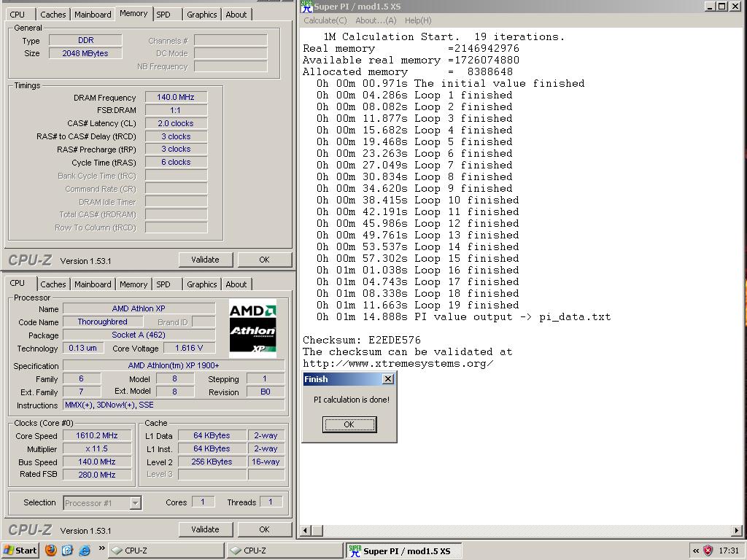747x560 pixels.
Task: Click Validate in the lower CPU-Z window
Action: click(x=205, y=529)
